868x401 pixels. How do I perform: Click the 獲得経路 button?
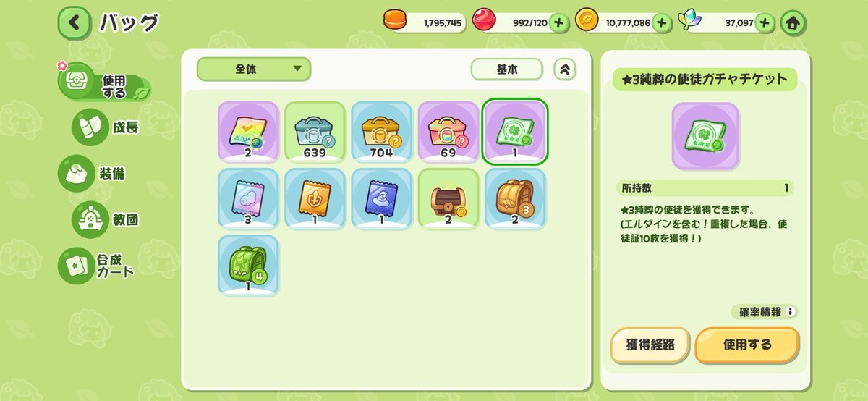[650, 345]
